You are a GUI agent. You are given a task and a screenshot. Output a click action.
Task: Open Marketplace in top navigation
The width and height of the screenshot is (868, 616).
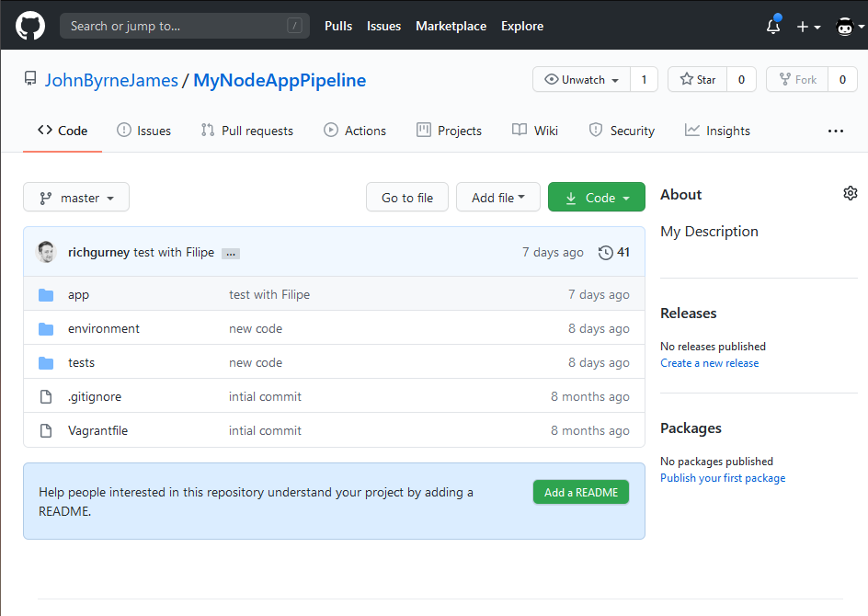coord(451,26)
